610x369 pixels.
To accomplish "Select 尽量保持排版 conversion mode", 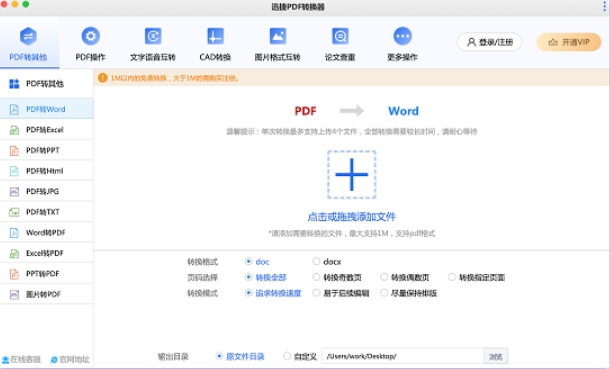I will tap(384, 293).
